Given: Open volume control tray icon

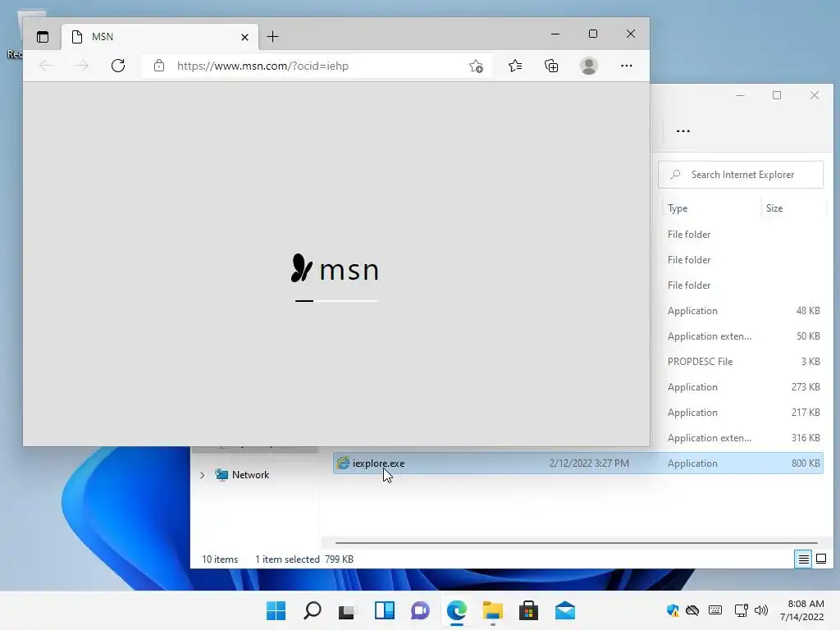Looking at the screenshot, I should (x=760, y=610).
